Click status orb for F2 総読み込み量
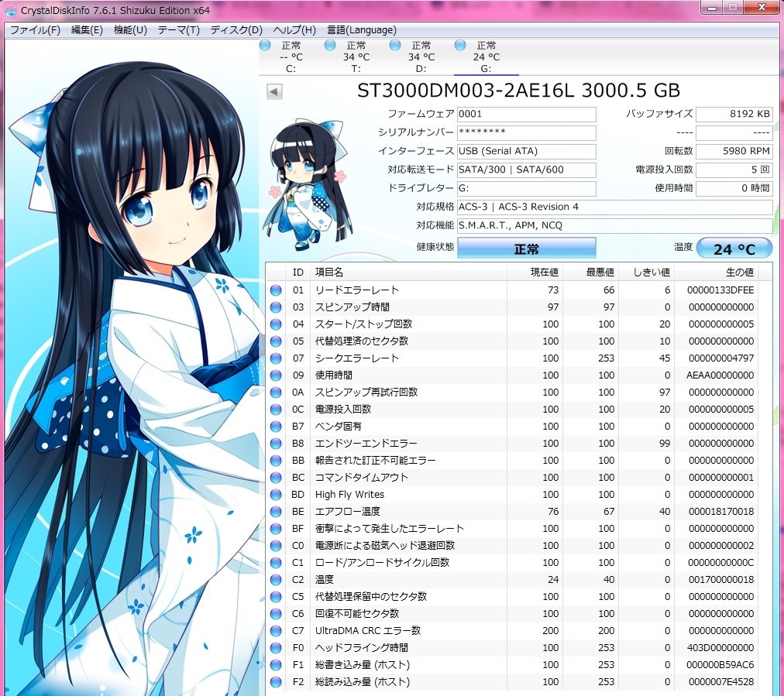The image size is (784, 696). pos(276,681)
